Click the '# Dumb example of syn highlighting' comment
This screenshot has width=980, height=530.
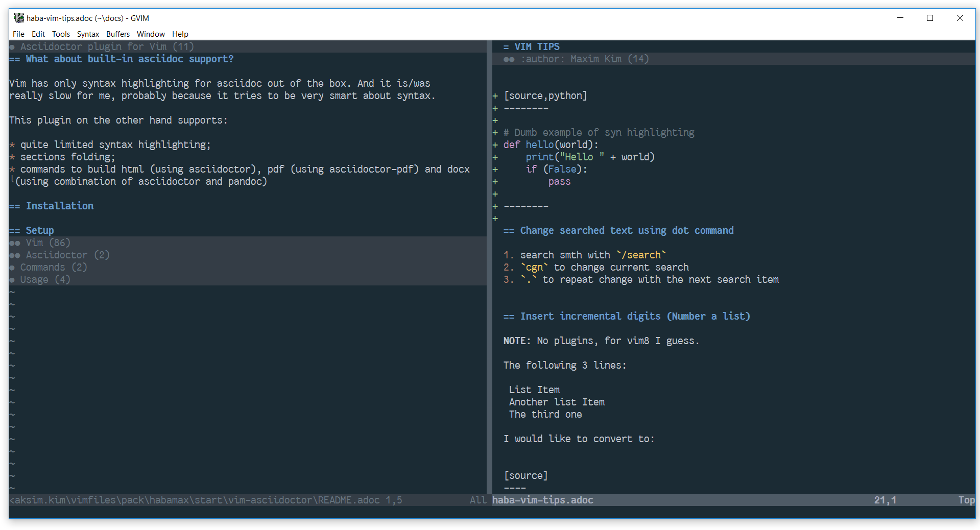pyautogui.click(x=599, y=132)
